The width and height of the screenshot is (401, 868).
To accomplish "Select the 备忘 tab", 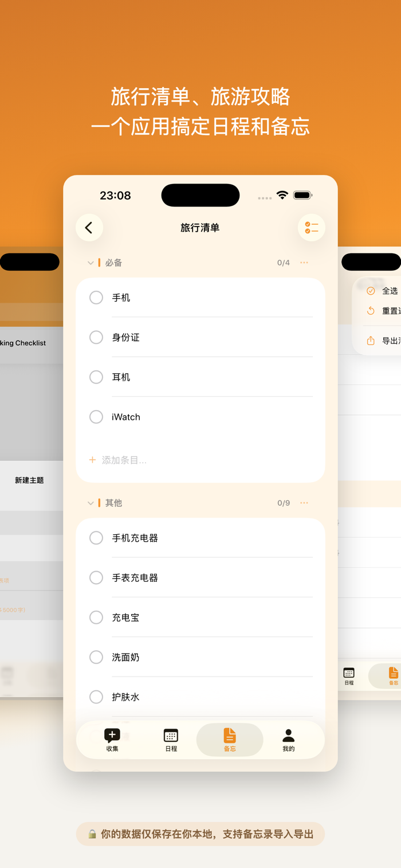I will (230, 740).
